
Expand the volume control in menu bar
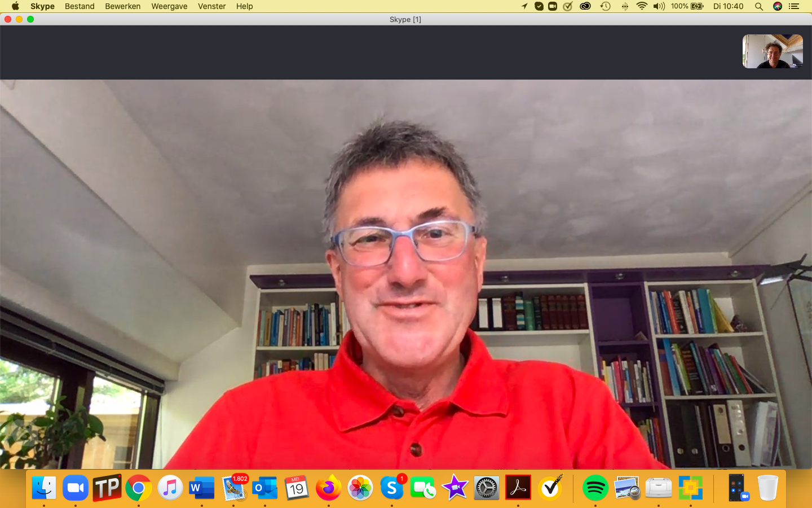pyautogui.click(x=659, y=6)
